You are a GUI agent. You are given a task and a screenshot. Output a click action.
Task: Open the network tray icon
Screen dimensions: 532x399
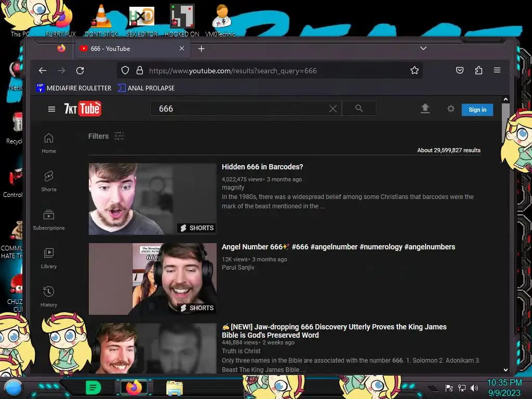(461, 388)
